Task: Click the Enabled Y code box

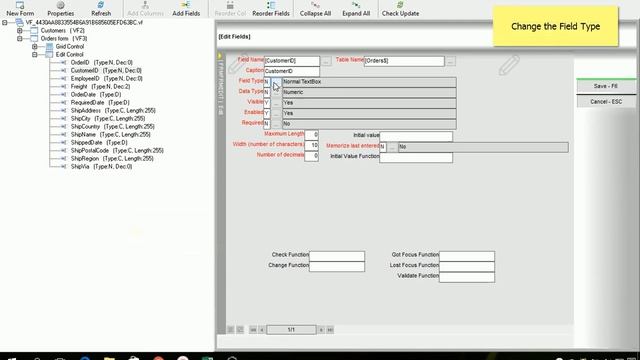Action: [x=267, y=113]
